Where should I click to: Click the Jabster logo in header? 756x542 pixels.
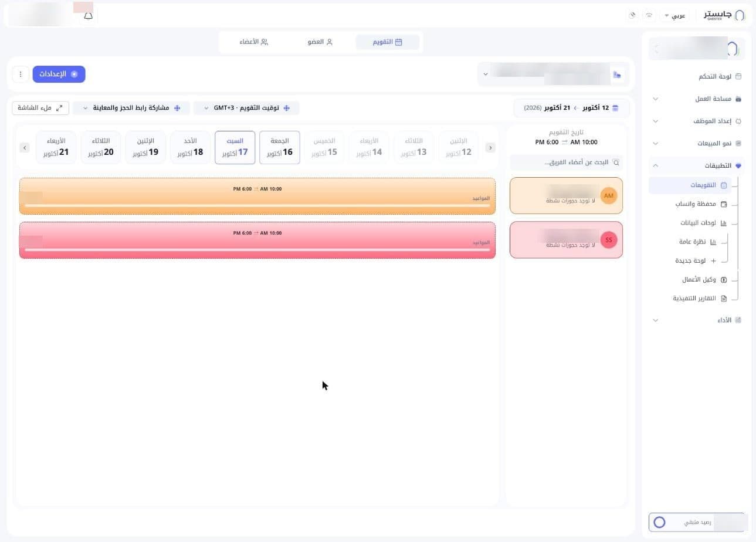tap(724, 15)
